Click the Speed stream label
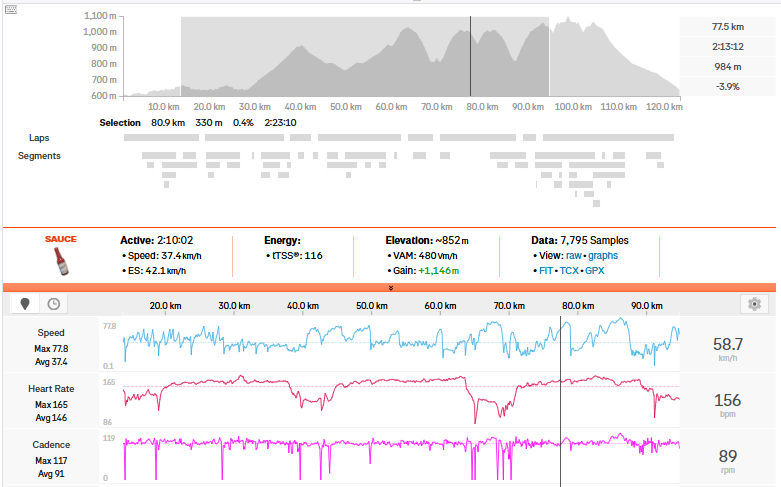Viewport: 781px width, 487px height. point(51,333)
